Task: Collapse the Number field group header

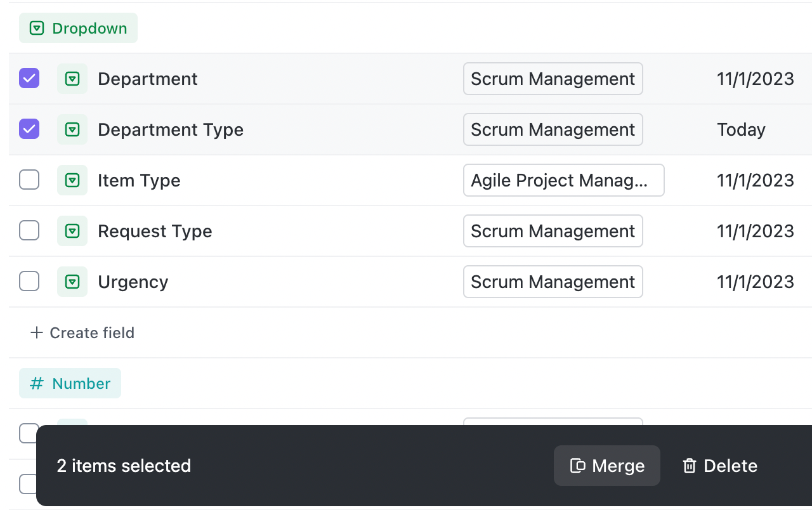Action: (x=70, y=383)
